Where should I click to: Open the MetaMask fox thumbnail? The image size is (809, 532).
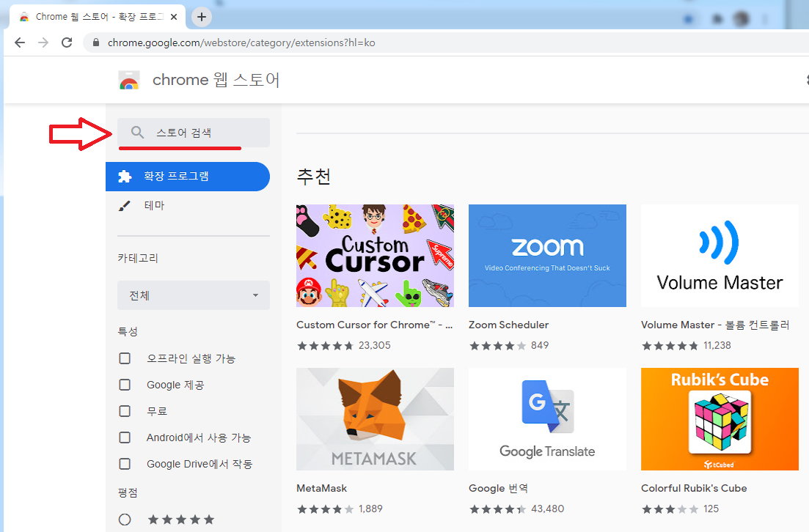[x=375, y=419]
